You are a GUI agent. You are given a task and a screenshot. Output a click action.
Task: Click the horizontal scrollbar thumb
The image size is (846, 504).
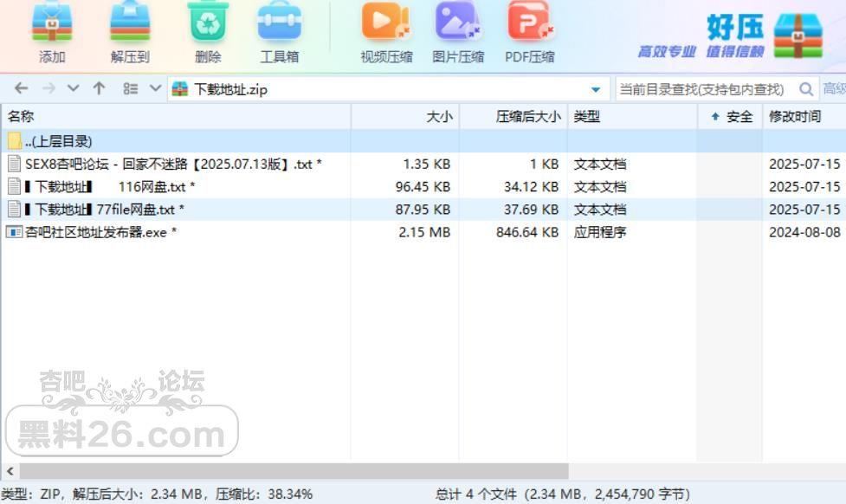coord(294,471)
